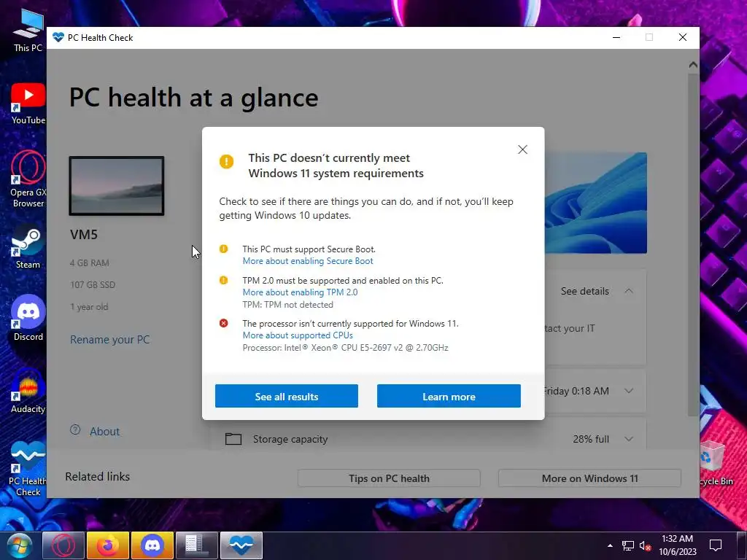Expand the Friday 0:18 AM row chevron
Image resolution: width=747 pixels, height=560 pixels.
[629, 391]
